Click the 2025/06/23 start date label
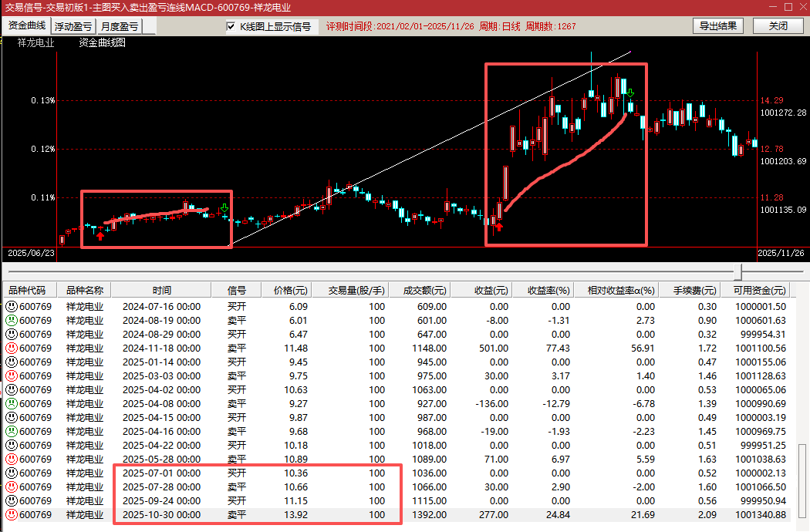Screen dimensions: 810x532 click(31, 253)
